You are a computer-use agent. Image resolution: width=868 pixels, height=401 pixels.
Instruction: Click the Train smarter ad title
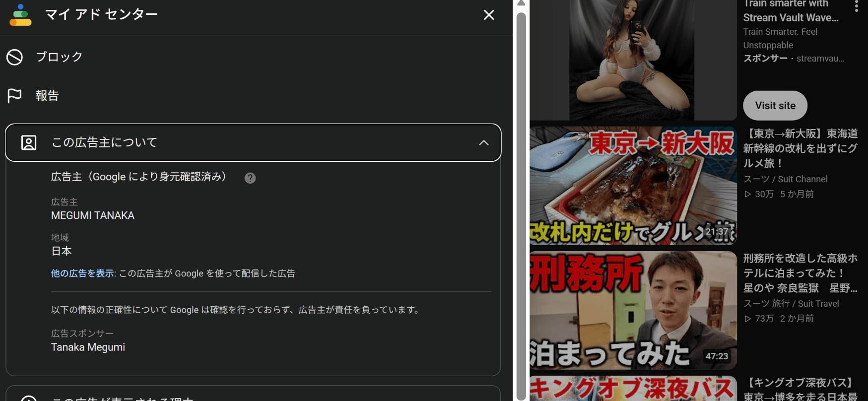(x=791, y=10)
